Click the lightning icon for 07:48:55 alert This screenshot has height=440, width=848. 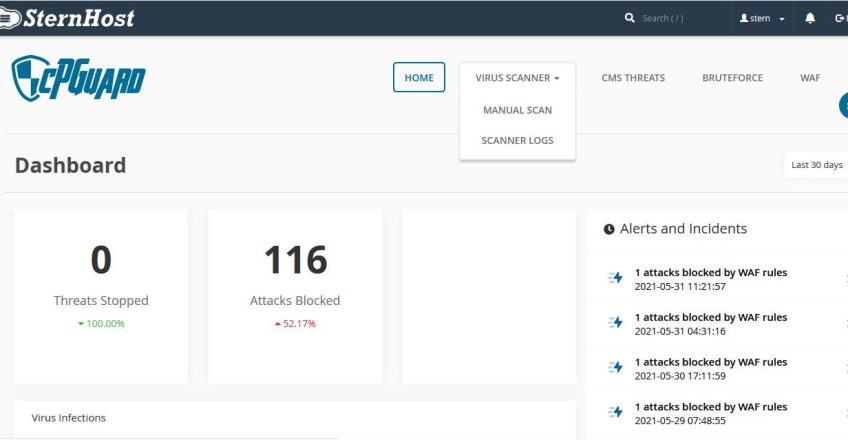tap(616, 412)
